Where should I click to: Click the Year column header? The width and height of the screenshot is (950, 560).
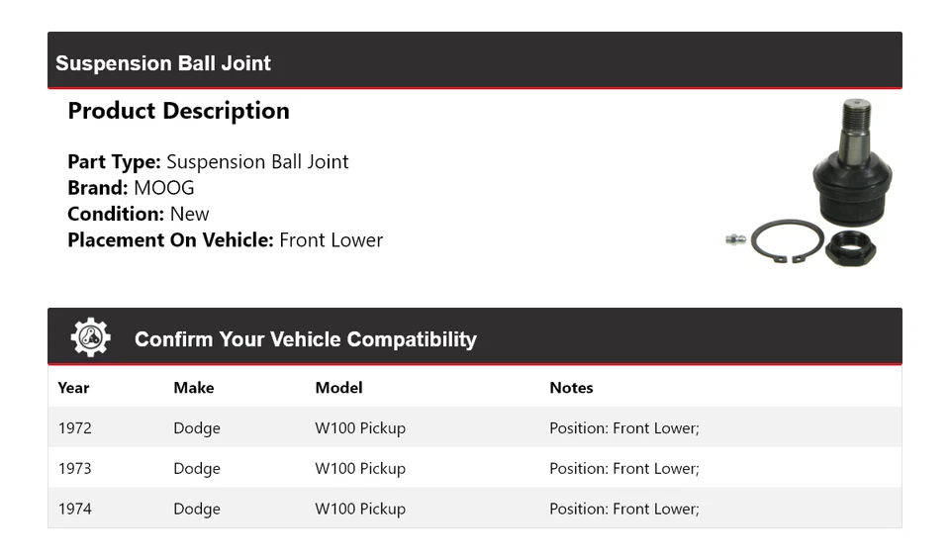tap(73, 388)
